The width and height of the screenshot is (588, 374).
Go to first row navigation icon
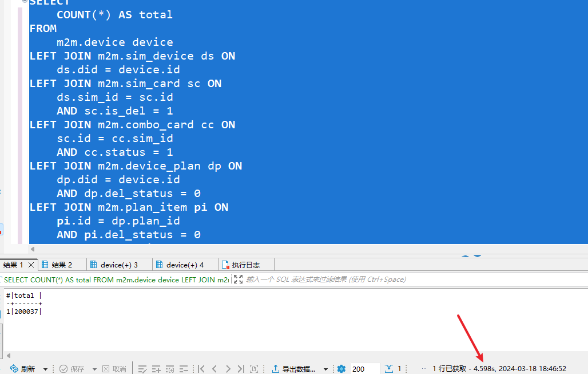click(201, 369)
